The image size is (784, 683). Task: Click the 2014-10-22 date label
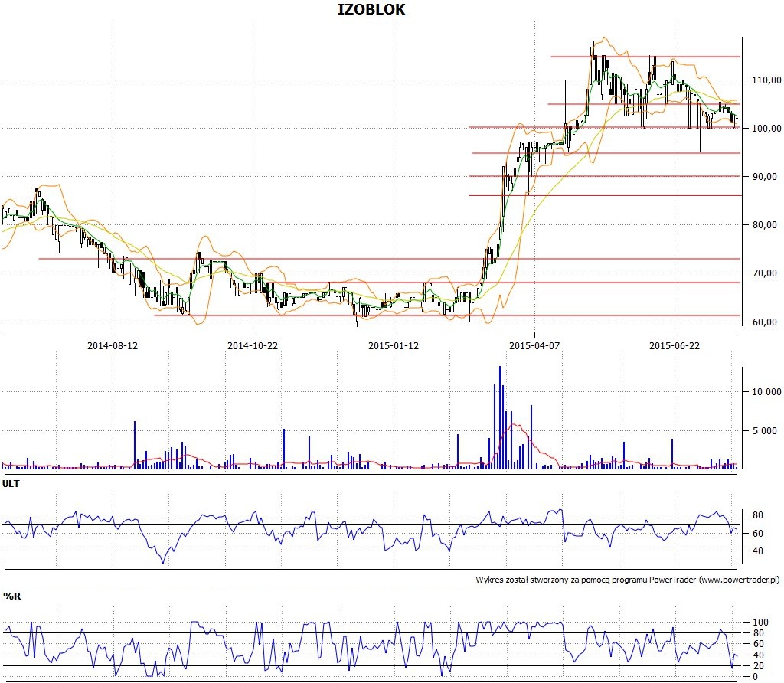[253, 345]
